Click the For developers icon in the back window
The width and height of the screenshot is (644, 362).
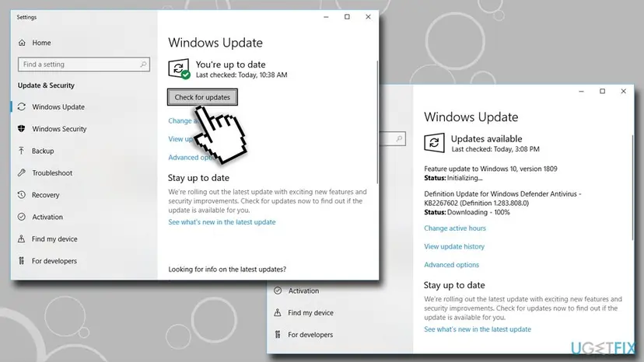click(x=278, y=335)
